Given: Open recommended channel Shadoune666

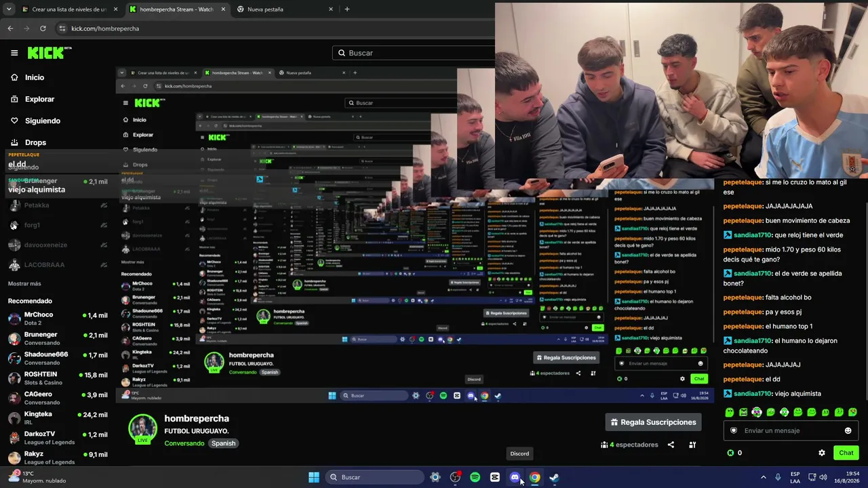Looking at the screenshot, I should [58, 358].
